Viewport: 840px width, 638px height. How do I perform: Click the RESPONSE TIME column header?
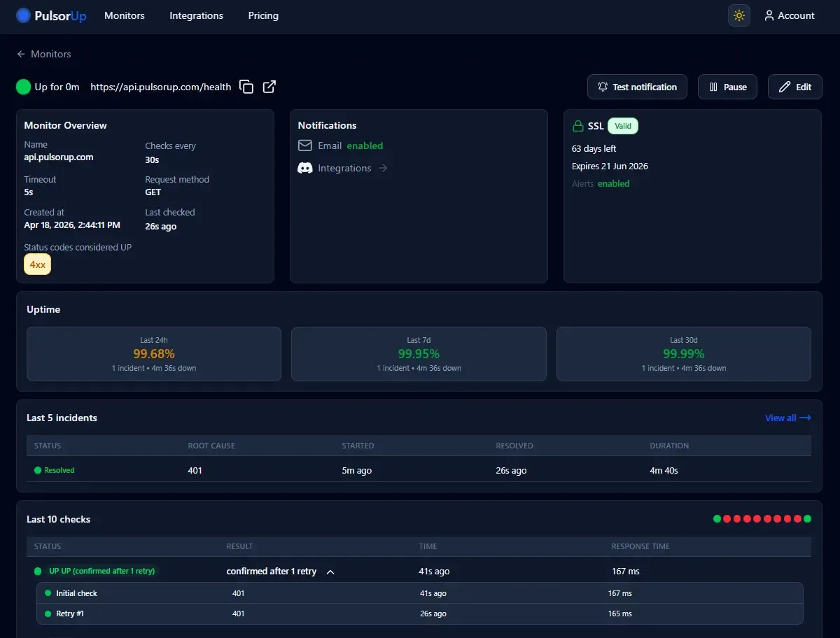(640, 546)
